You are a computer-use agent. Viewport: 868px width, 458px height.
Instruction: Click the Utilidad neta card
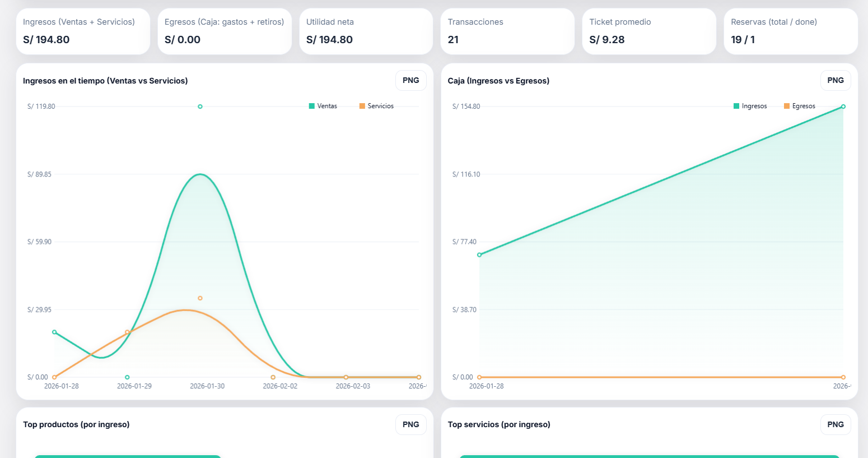(x=366, y=31)
